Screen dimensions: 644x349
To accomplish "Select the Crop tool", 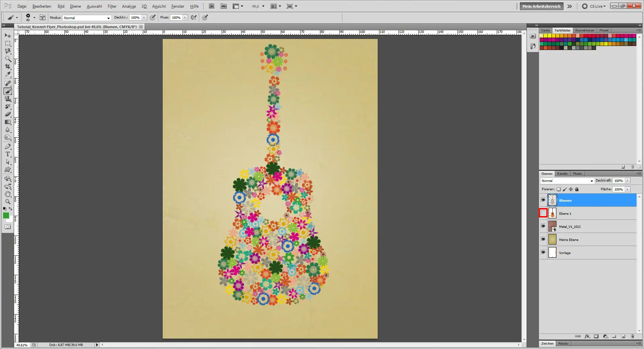I will coord(8,66).
